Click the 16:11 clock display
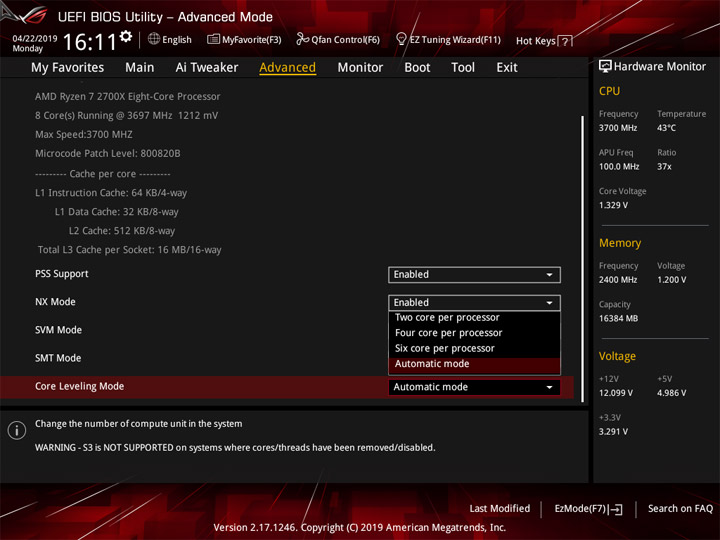Image resolution: width=720 pixels, height=540 pixels. (90, 42)
